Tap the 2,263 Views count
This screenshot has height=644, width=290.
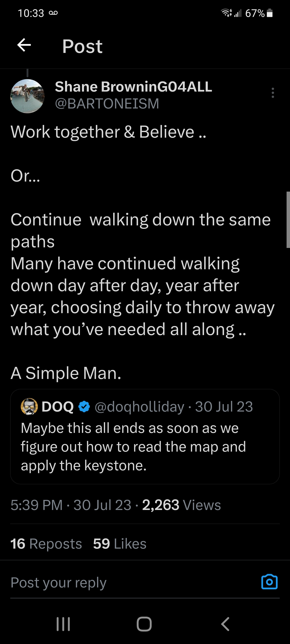[181, 505]
